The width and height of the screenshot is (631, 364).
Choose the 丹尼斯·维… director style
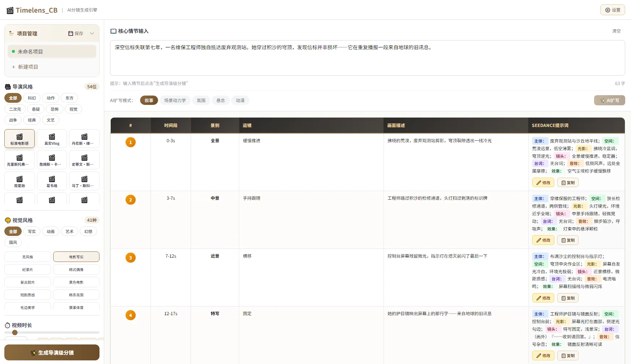[84, 139]
